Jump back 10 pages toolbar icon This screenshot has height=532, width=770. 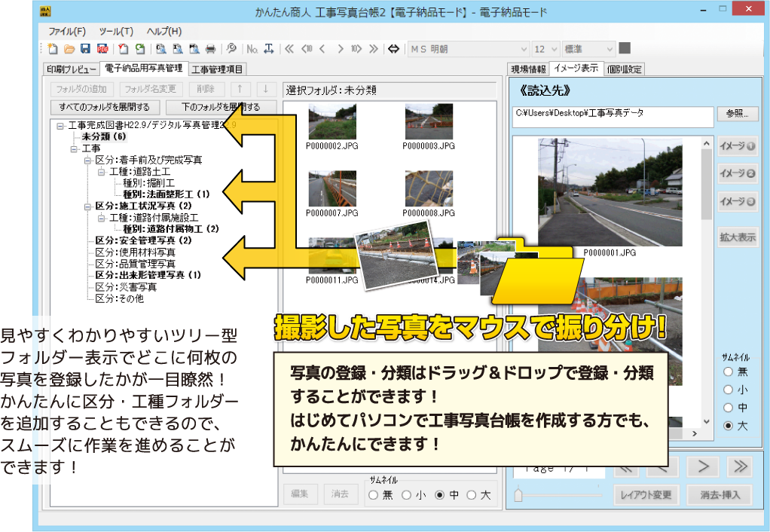tap(307, 49)
